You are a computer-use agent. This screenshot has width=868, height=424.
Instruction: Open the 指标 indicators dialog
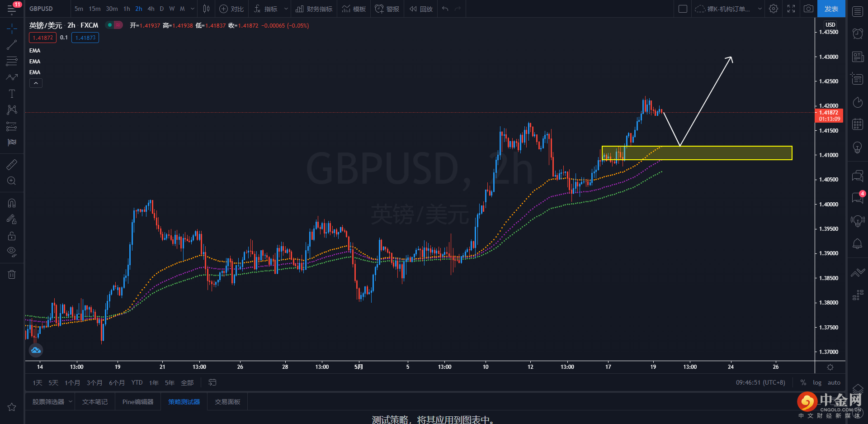pos(266,9)
